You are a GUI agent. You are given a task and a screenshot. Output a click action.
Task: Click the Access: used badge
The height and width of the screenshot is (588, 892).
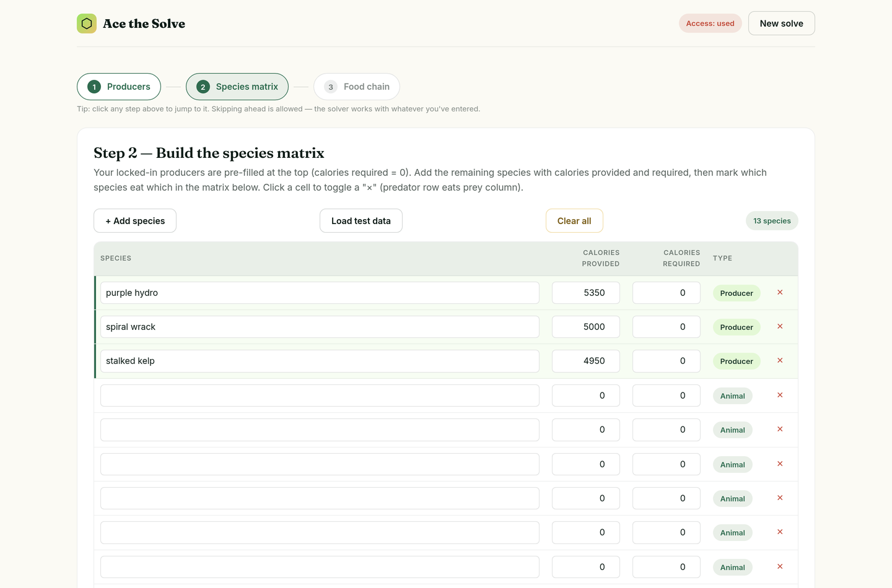coord(711,24)
